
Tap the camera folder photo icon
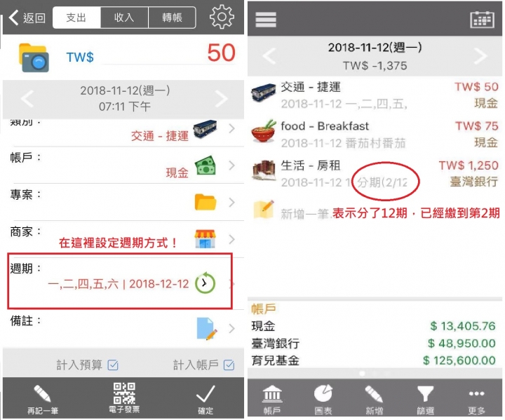[x=34, y=57]
